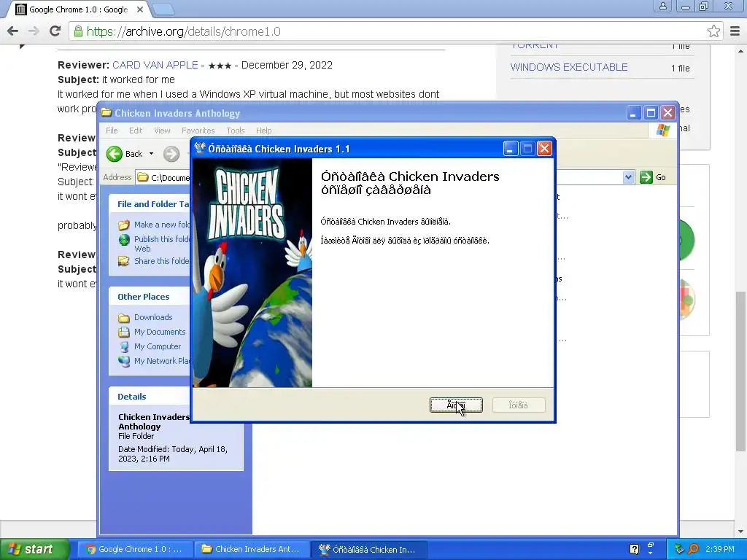Click the Chicken Invaders splash artwork
Screen dimensions: 747x560
click(252, 273)
